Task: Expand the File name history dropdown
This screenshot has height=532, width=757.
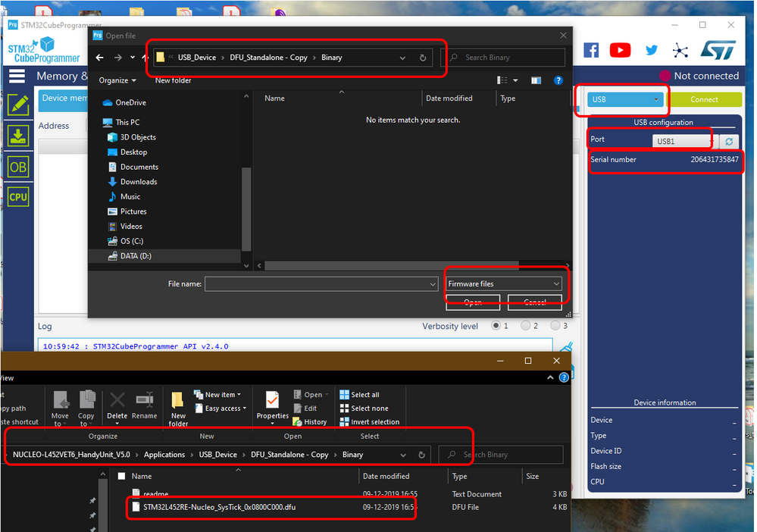Action: click(433, 284)
